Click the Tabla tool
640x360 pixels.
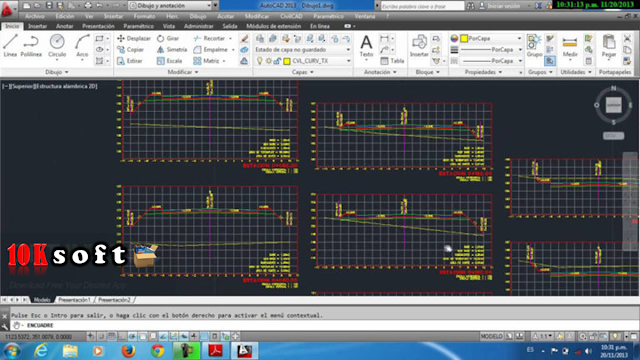392,61
